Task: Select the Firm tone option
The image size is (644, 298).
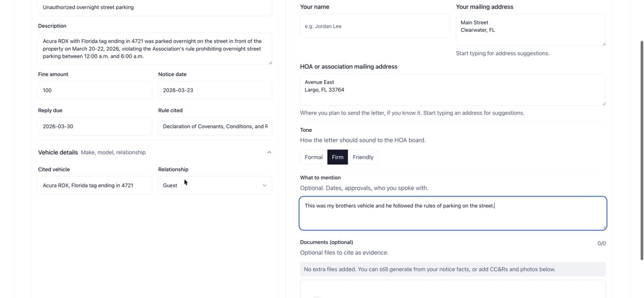Action: pos(338,157)
